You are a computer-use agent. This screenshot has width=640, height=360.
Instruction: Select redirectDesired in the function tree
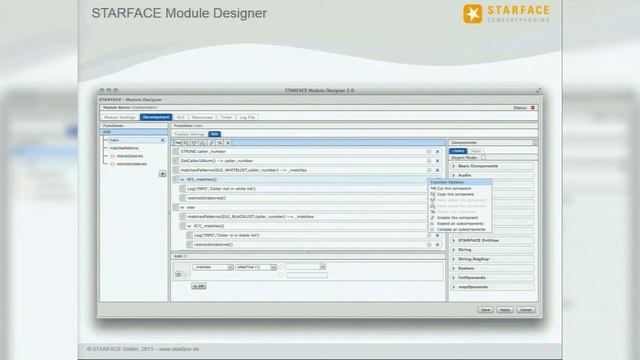click(129, 156)
